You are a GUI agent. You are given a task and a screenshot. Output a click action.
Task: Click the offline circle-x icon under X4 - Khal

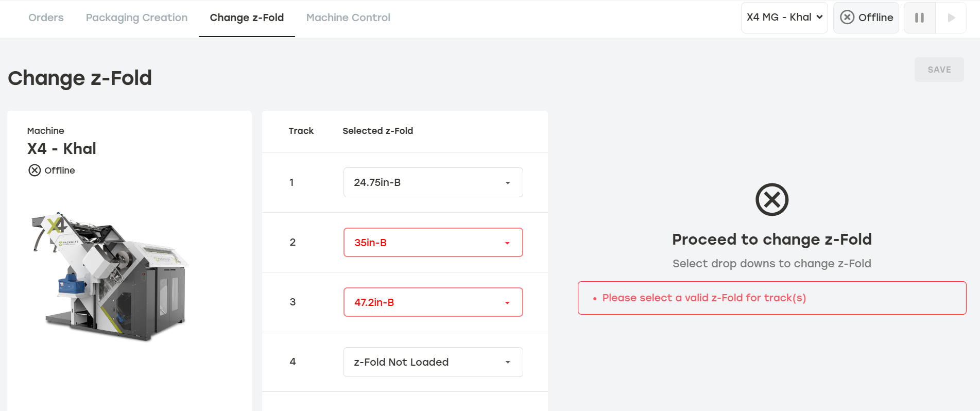point(35,170)
